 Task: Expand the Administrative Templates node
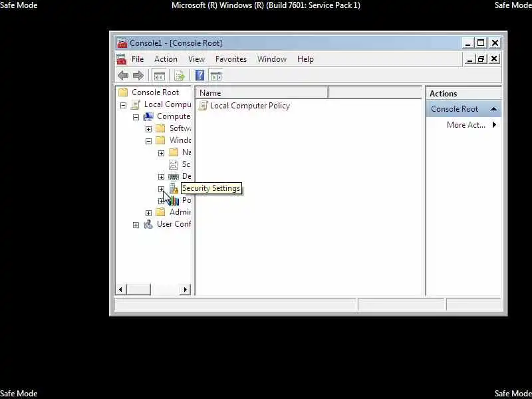[148, 213]
